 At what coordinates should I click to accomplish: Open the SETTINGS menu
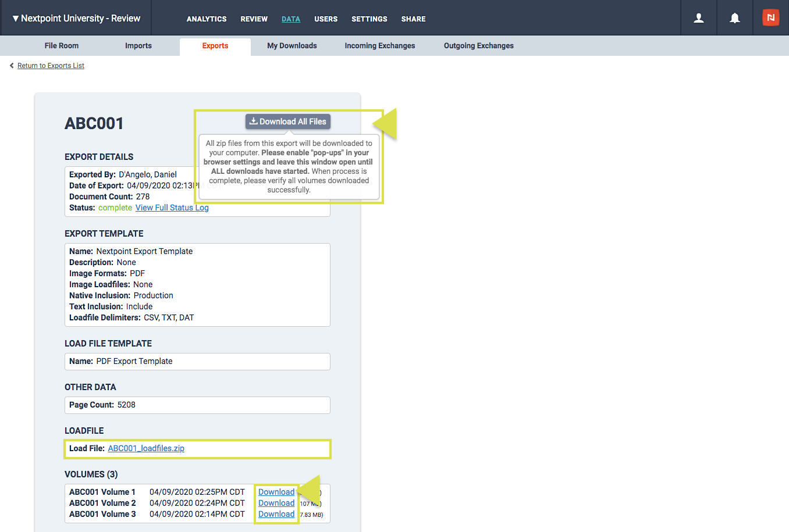click(369, 19)
